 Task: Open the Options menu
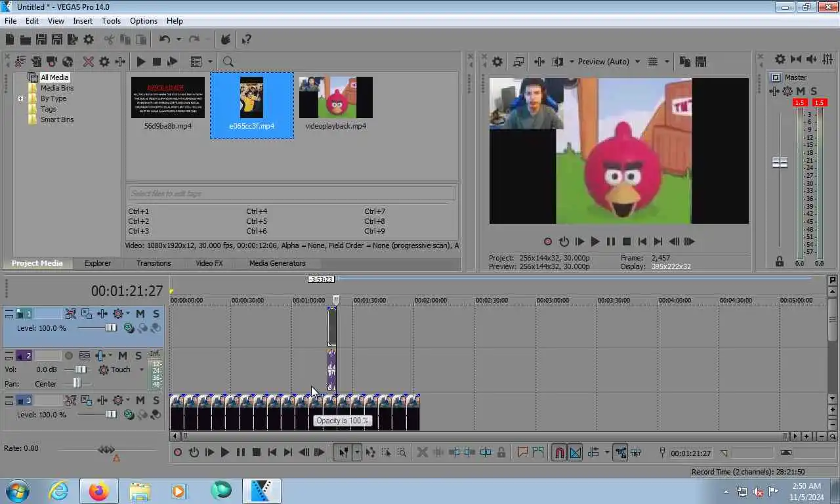tap(144, 21)
